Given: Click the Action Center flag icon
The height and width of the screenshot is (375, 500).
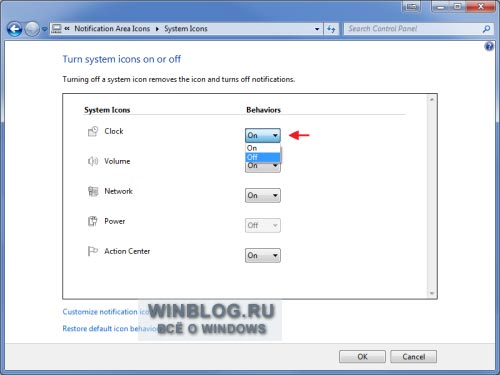Looking at the screenshot, I should (92, 251).
